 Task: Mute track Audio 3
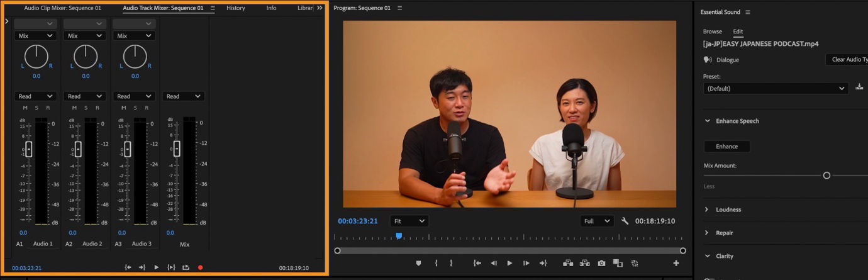pos(123,108)
